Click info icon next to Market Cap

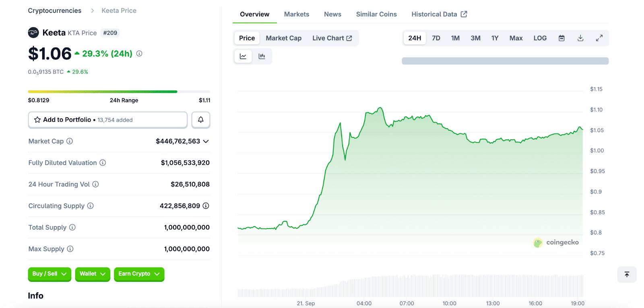(x=70, y=141)
